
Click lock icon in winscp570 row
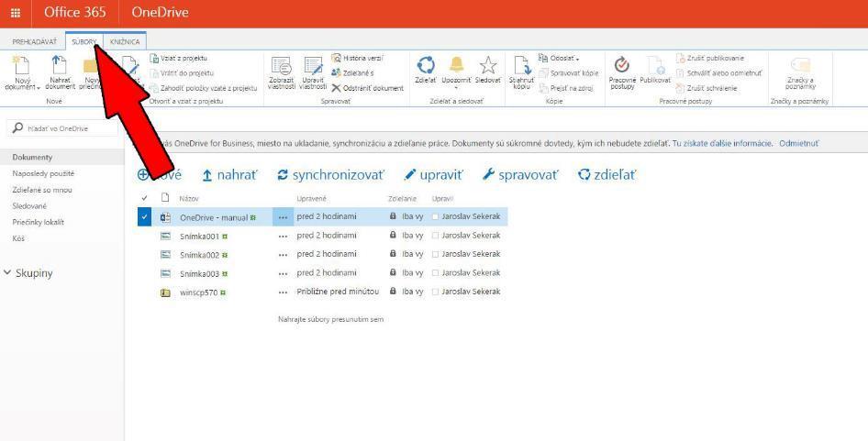tap(393, 291)
